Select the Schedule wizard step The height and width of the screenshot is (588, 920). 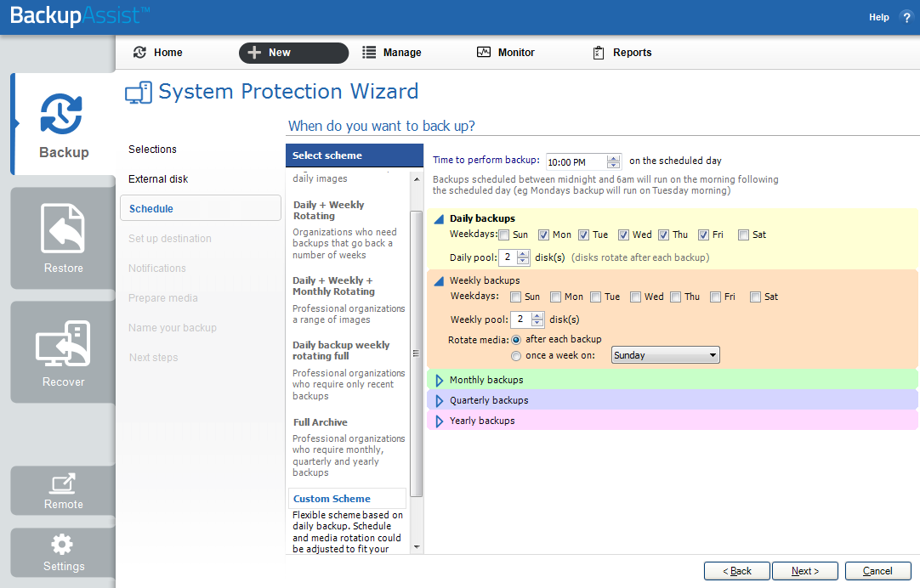[200, 208]
